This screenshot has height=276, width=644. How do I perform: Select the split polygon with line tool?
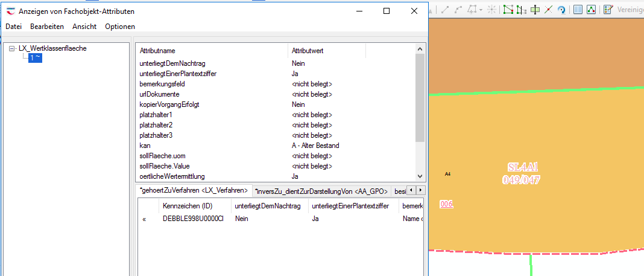521,10
